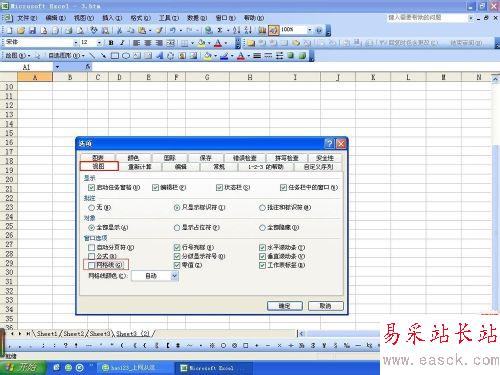Click the Sort Descending icon
Viewport: 500px width, 375px height.
click(x=248, y=30)
